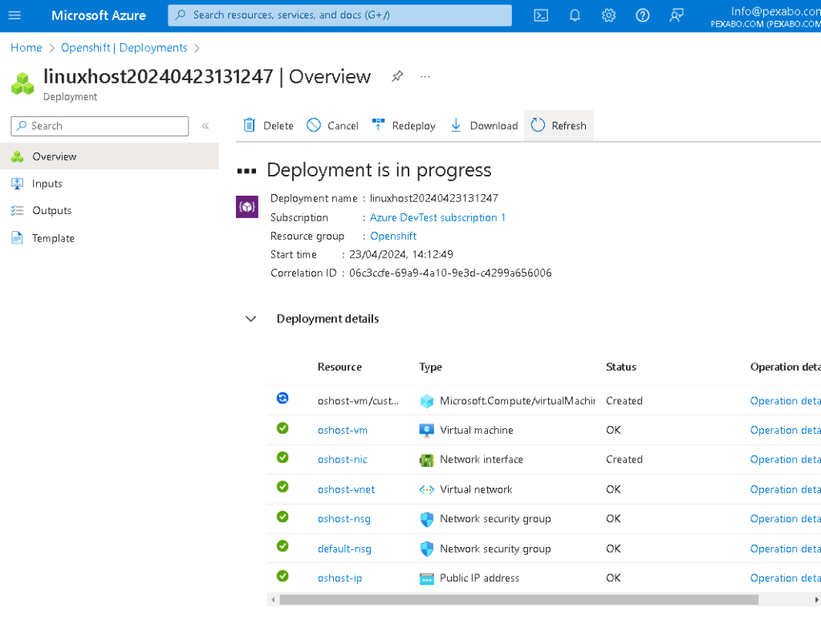Viewport: 821px width, 644px height.
Task: Click the scrollbar right arrow
Action: point(816,600)
